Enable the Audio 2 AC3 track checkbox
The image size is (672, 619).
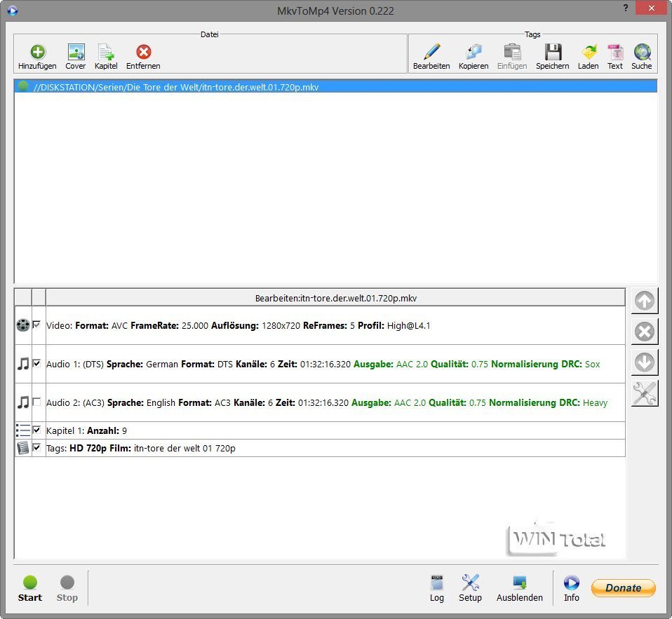pos(37,402)
